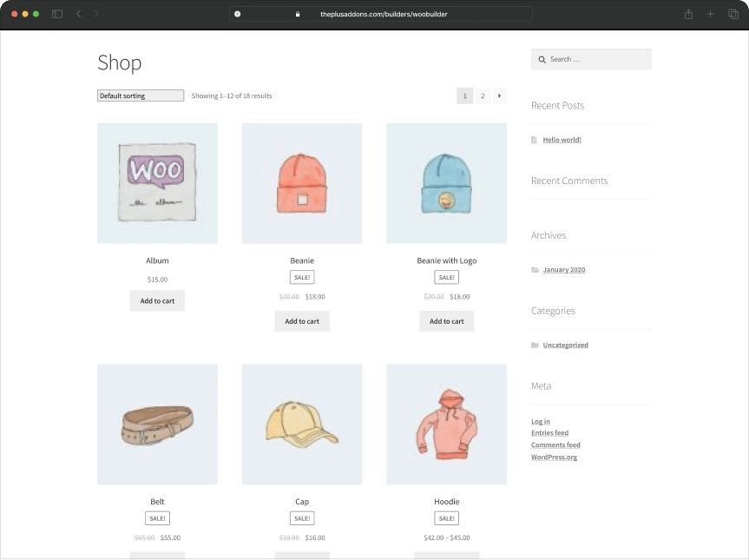Add the Album to cart
749x560 pixels.
coord(157,300)
